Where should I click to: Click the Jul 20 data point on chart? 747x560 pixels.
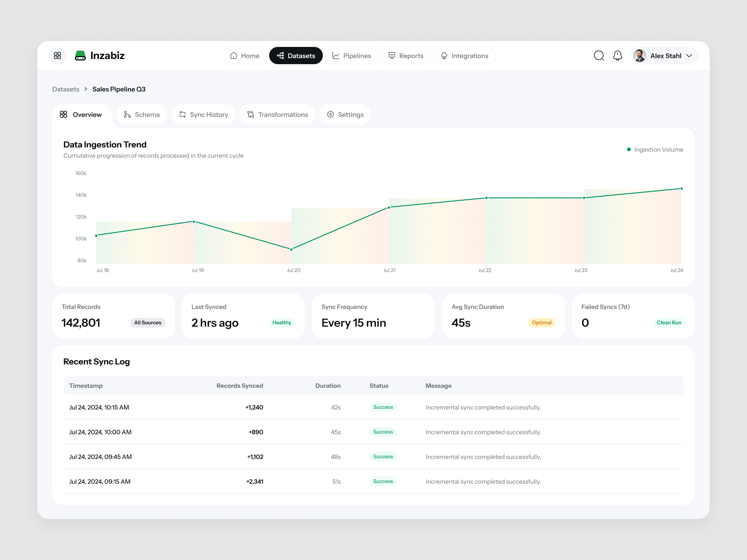coord(291,249)
